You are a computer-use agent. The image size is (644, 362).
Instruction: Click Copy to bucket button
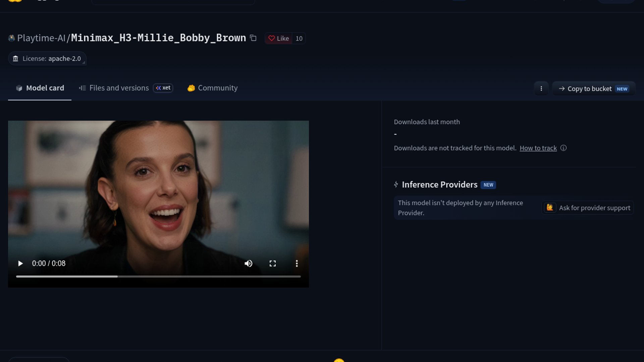594,88
